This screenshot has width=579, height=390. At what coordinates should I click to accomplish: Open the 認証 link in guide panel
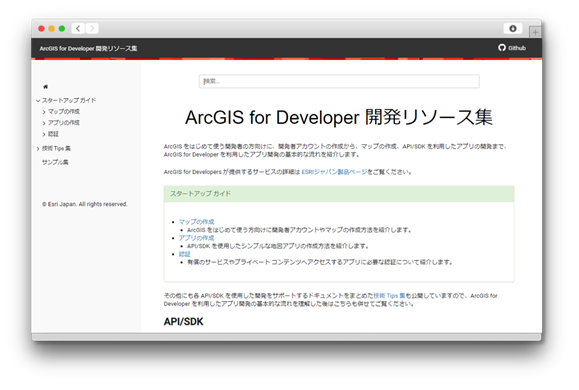(x=185, y=254)
